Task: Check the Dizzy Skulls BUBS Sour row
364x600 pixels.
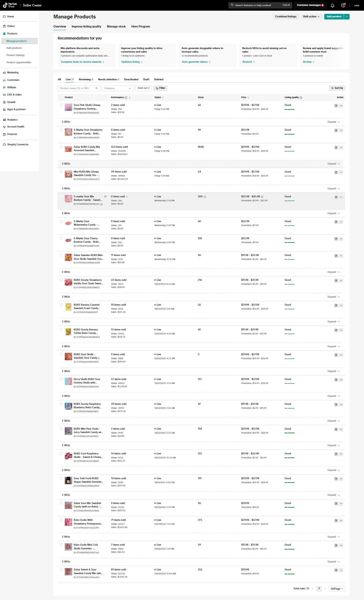Action: coord(61,379)
